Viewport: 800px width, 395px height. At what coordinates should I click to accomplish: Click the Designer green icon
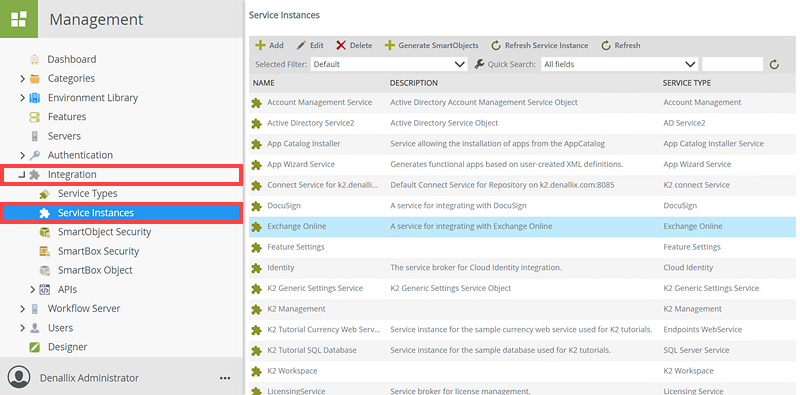(x=35, y=347)
